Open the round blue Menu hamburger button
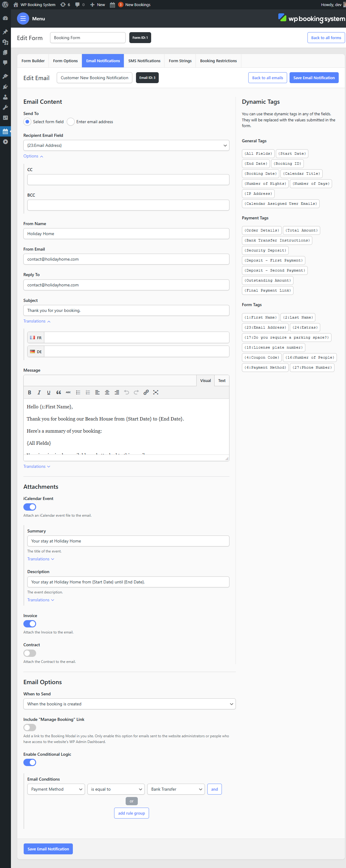 pos(23,19)
